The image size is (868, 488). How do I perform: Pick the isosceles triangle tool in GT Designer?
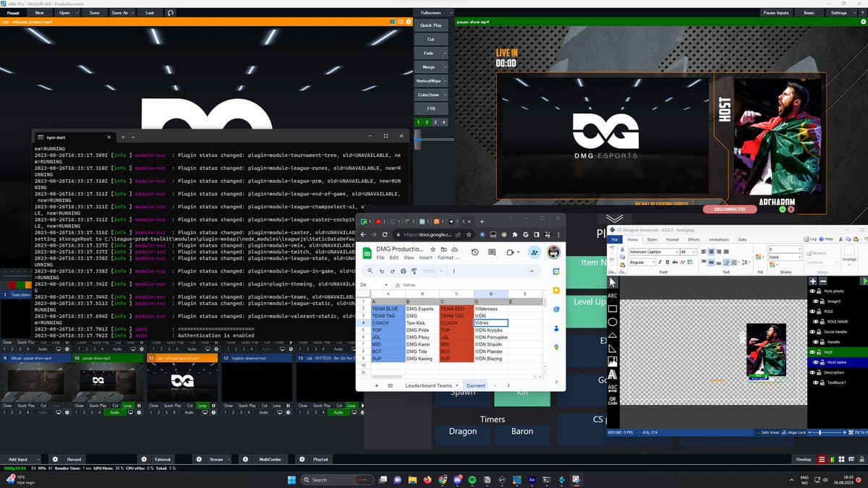613,335
